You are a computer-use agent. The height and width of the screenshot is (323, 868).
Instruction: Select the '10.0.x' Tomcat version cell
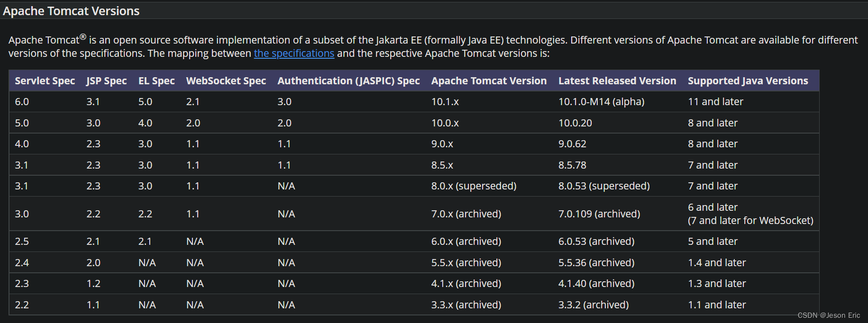tap(445, 123)
